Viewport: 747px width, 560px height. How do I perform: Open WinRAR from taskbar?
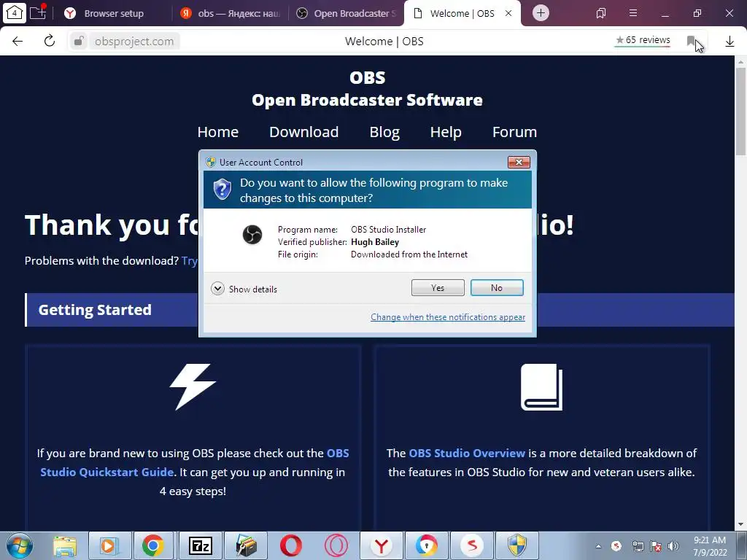(246, 546)
